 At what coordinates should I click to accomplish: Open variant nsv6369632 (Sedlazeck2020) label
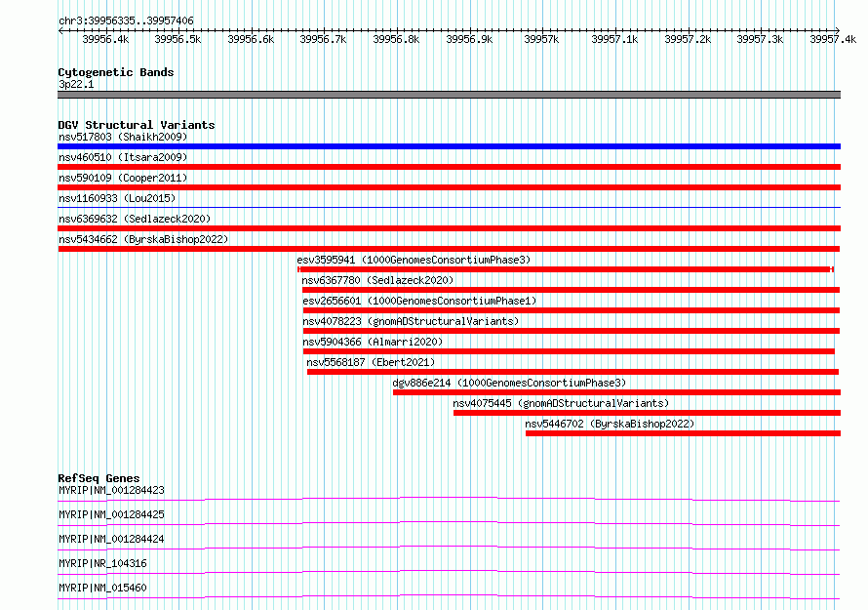tap(135, 219)
